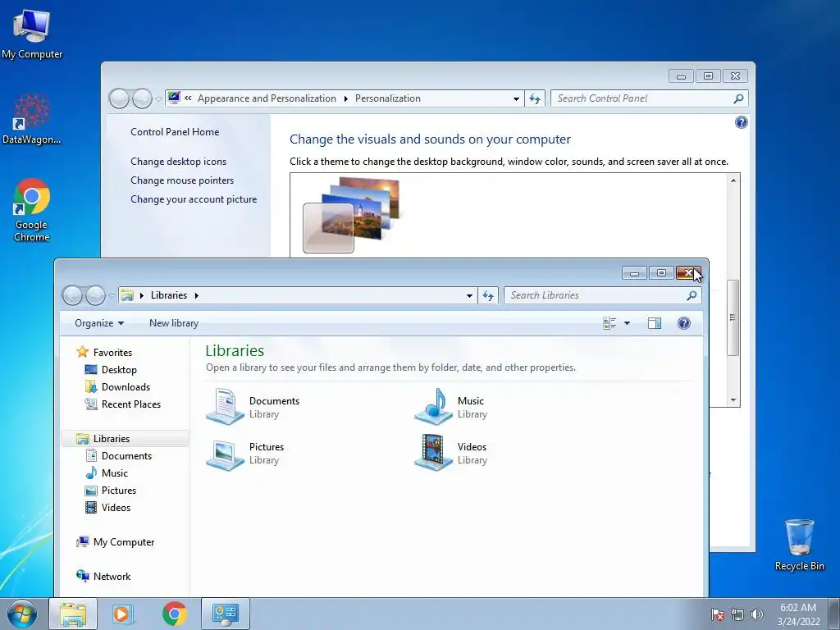Open Action Center flag in system tray
Viewport: 840px width, 630px height.
[x=717, y=614]
